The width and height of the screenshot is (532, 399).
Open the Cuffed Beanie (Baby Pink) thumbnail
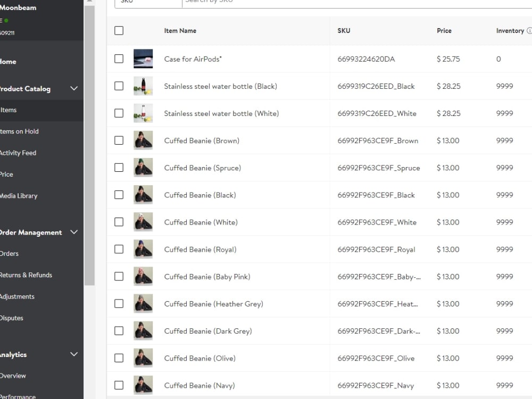point(143,276)
